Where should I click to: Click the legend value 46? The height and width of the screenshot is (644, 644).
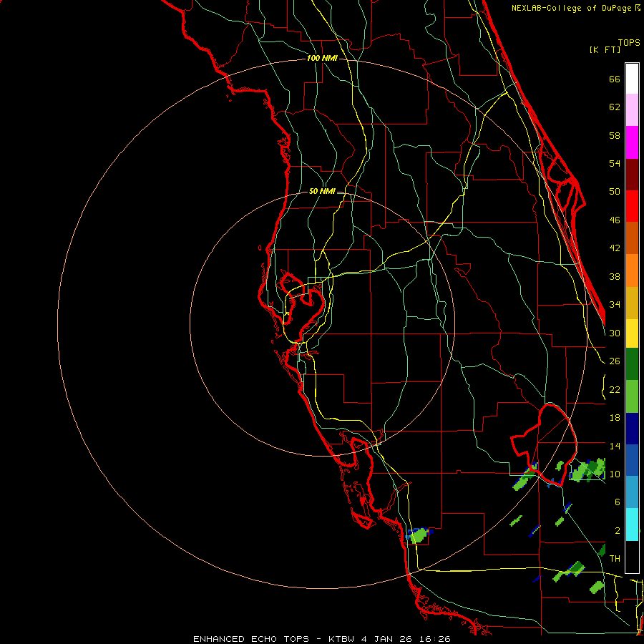615,220
